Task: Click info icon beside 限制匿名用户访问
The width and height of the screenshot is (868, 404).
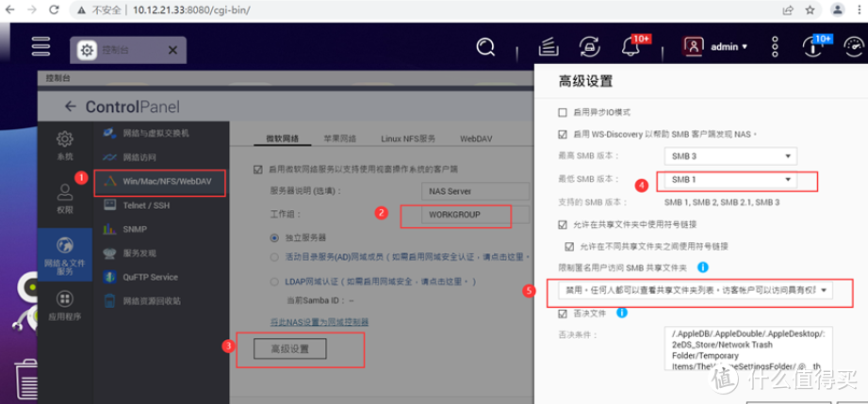Action: point(703,267)
